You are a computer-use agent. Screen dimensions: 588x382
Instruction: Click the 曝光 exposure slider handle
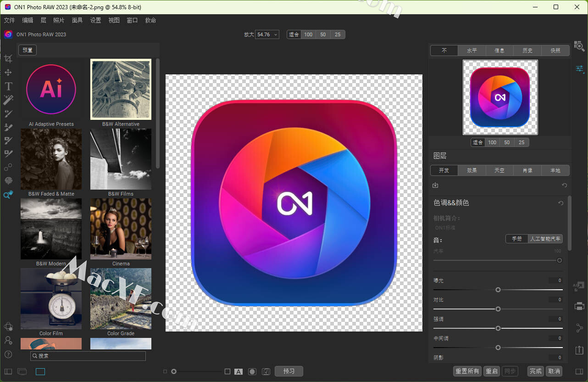coord(498,290)
